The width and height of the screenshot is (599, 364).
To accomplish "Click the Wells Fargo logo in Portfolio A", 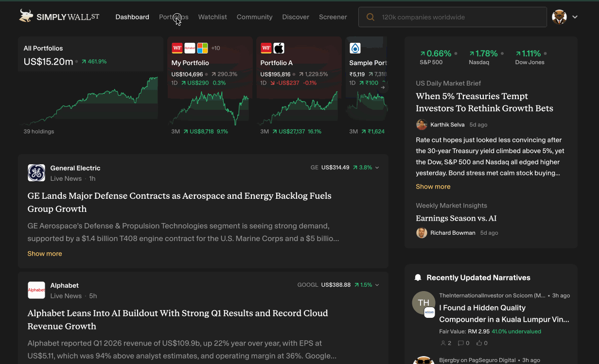I will (x=266, y=48).
